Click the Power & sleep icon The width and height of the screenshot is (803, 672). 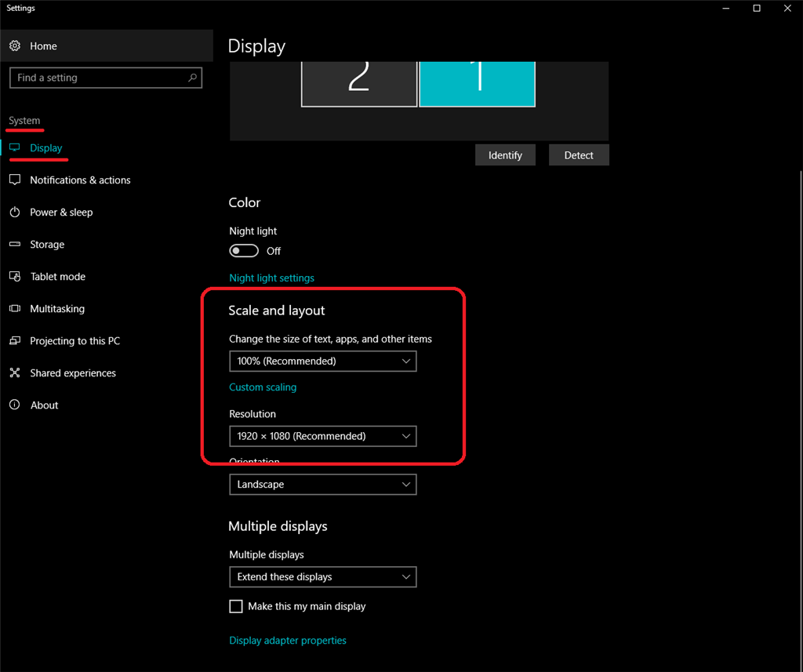pyautogui.click(x=14, y=212)
